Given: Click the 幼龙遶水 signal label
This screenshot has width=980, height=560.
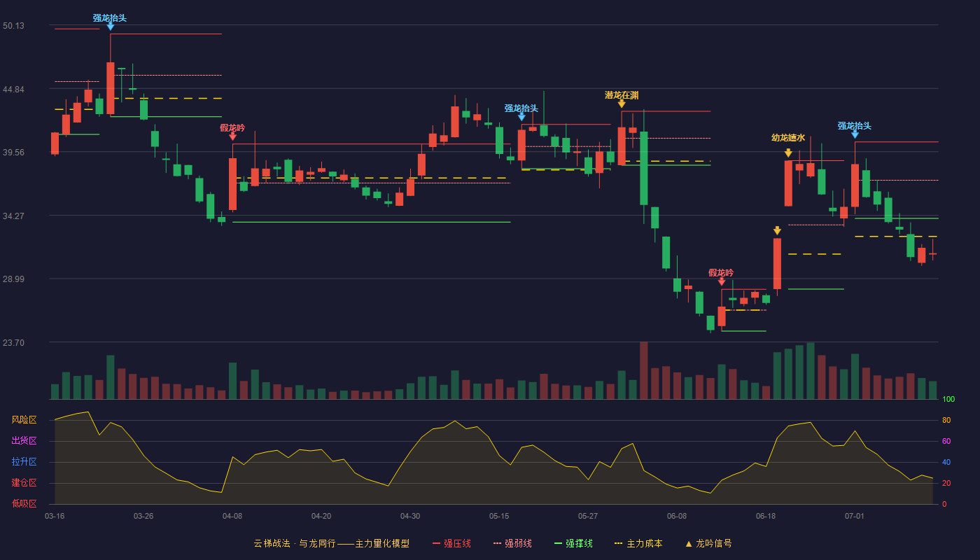Looking at the screenshot, I should click(x=788, y=138).
